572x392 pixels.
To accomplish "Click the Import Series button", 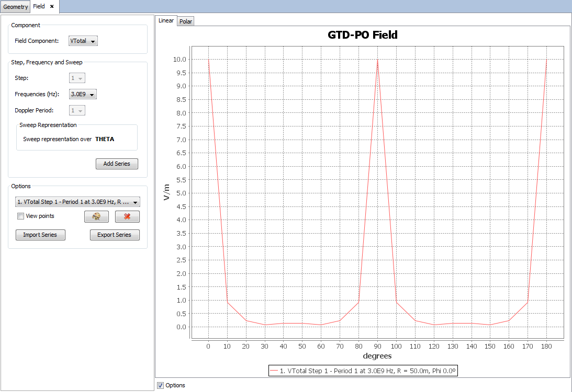I will pos(40,235).
